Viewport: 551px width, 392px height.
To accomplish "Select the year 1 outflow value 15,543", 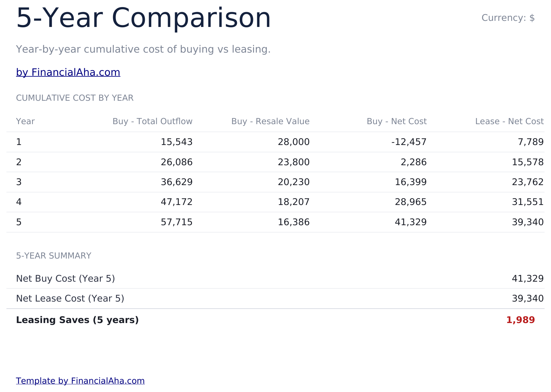I will [177, 142].
